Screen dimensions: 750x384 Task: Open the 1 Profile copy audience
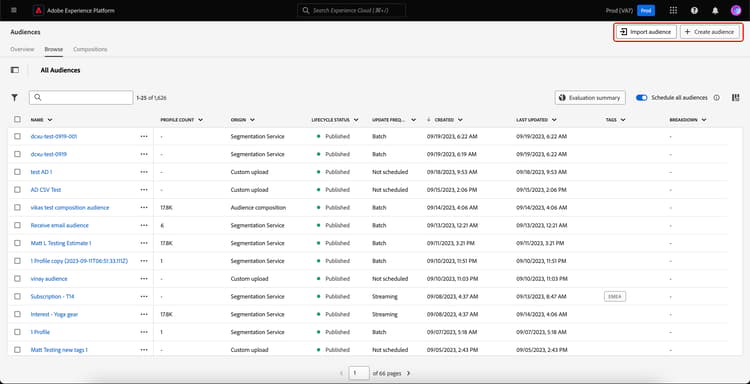[79, 261]
